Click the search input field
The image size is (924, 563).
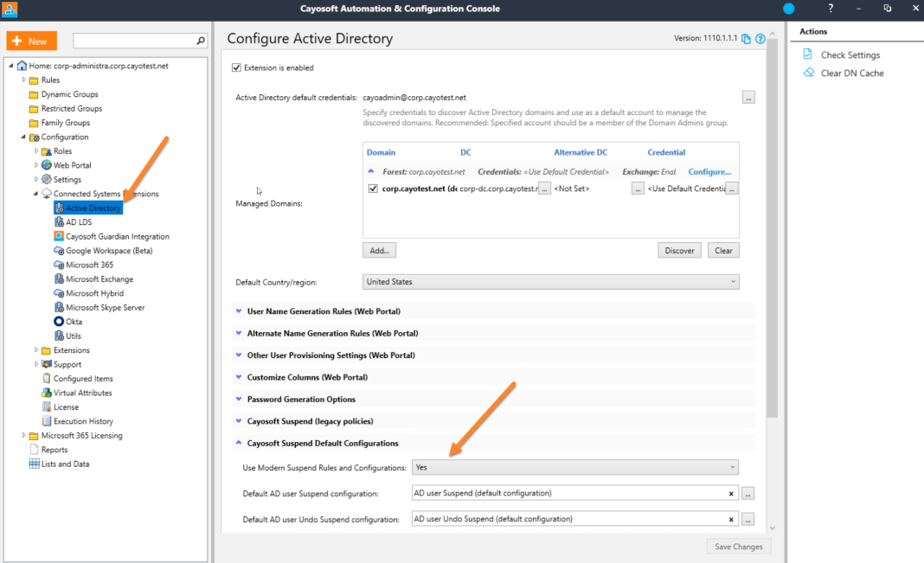[134, 41]
